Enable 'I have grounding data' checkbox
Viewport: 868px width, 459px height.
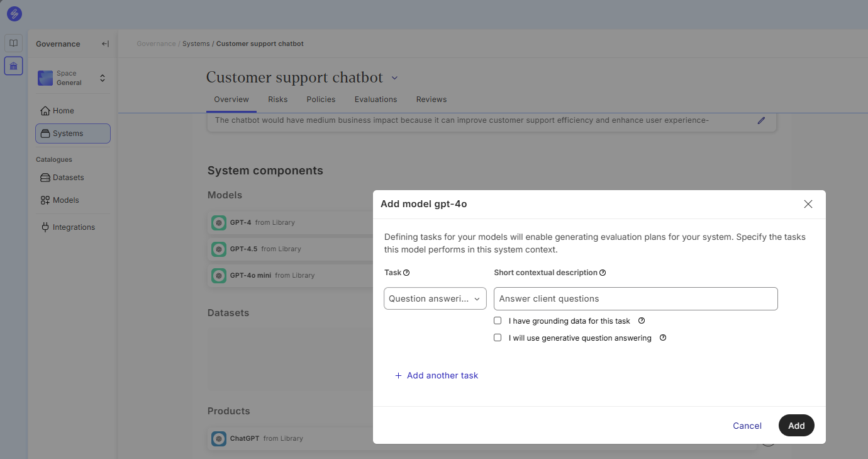pos(498,321)
